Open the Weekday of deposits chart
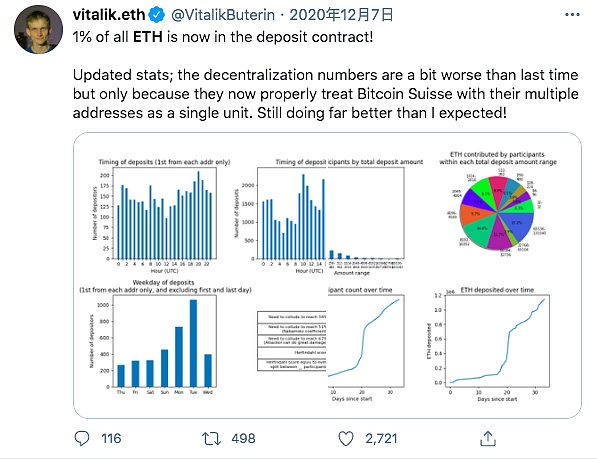The height and width of the screenshot is (459, 597). pyautogui.click(x=165, y=338)
